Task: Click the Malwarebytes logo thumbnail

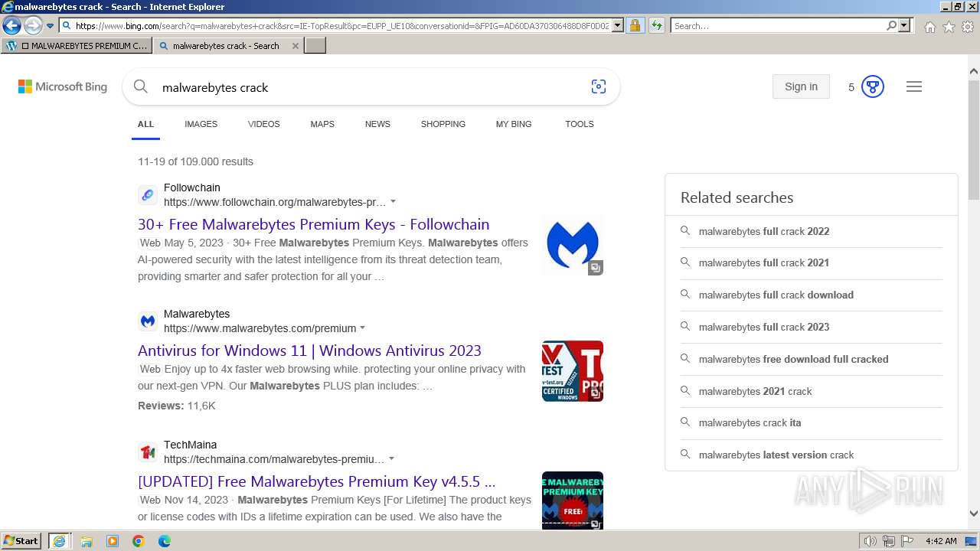Action: point(573,245)
